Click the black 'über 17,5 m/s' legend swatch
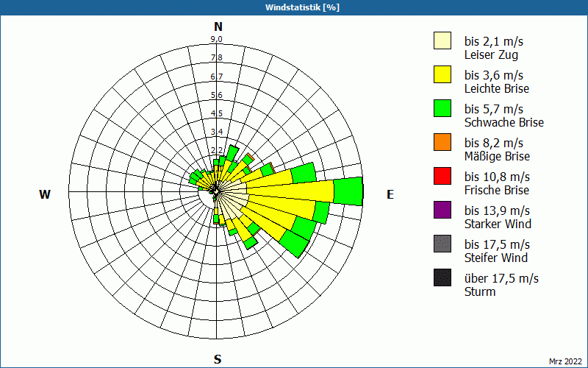588x368 pixels. click(442, 277)
